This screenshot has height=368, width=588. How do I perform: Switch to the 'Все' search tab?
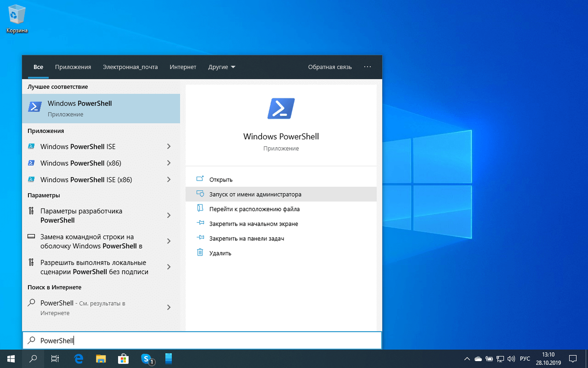coord(38,67)
